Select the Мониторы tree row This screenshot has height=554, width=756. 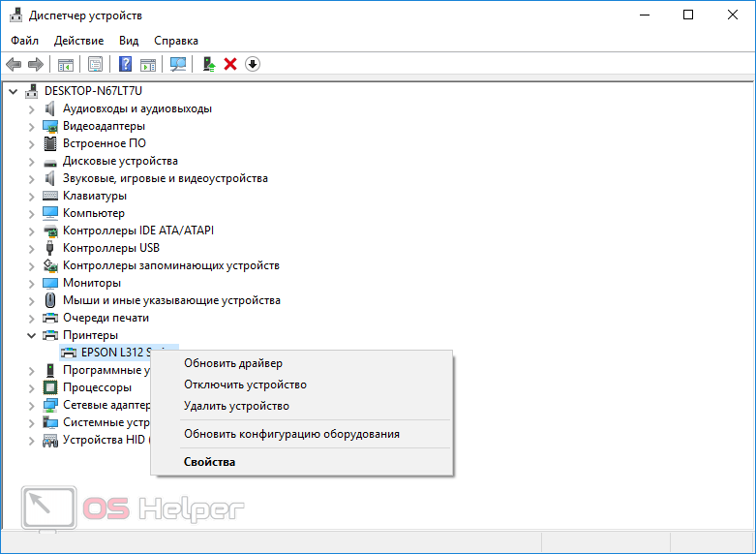point(92,283)
